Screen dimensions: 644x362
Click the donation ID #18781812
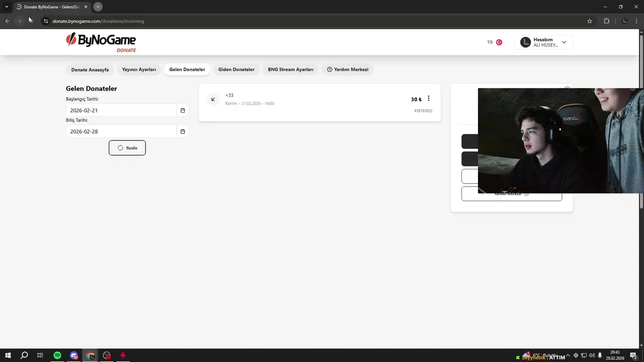coord(423,111)
